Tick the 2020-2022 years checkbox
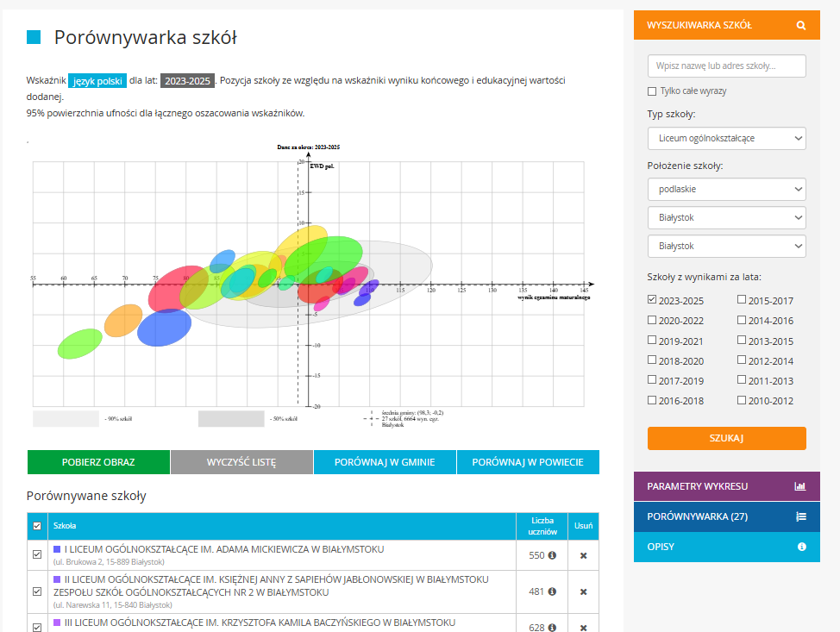 (652, 321)
